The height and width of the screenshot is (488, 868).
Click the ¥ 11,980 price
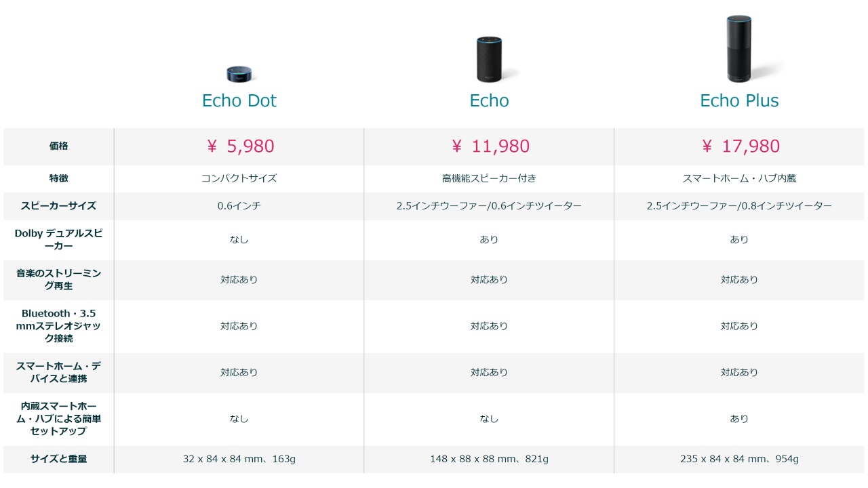pyautogui.click(x=490, y=146)
